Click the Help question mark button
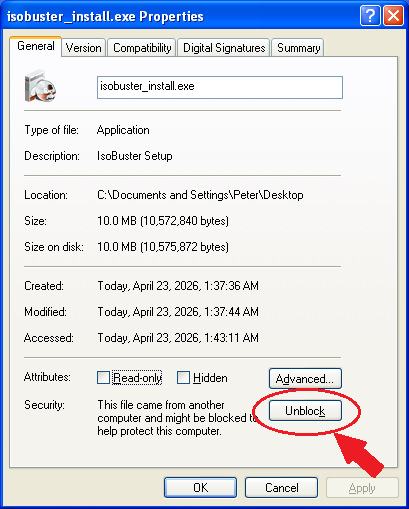409x509 pixels. 370,16
